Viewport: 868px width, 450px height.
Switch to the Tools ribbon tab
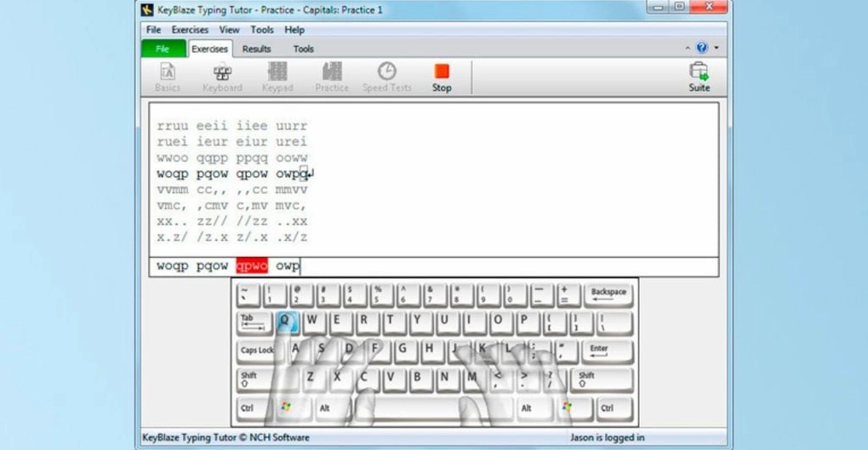303,48
